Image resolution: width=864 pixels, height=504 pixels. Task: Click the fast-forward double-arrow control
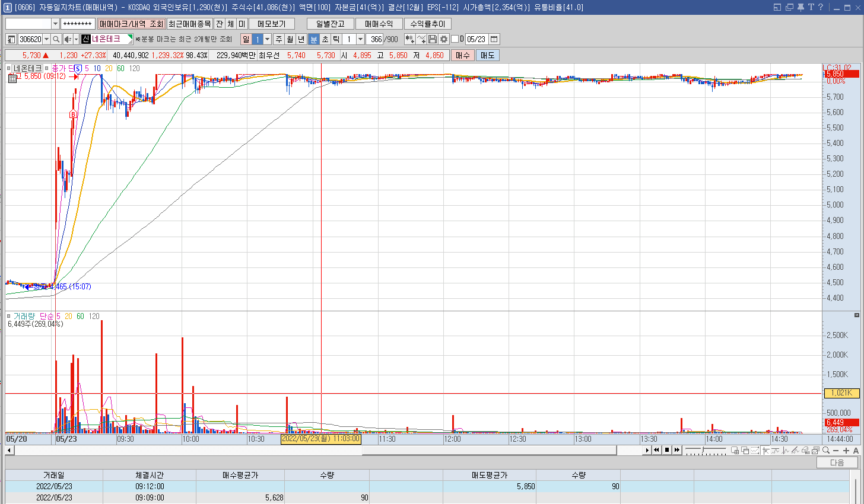677,450
